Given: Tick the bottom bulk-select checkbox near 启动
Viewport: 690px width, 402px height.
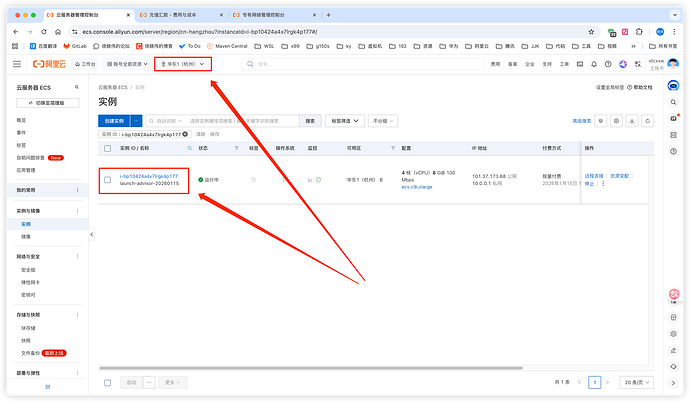Looking at the screenshot, I should 108,382.
